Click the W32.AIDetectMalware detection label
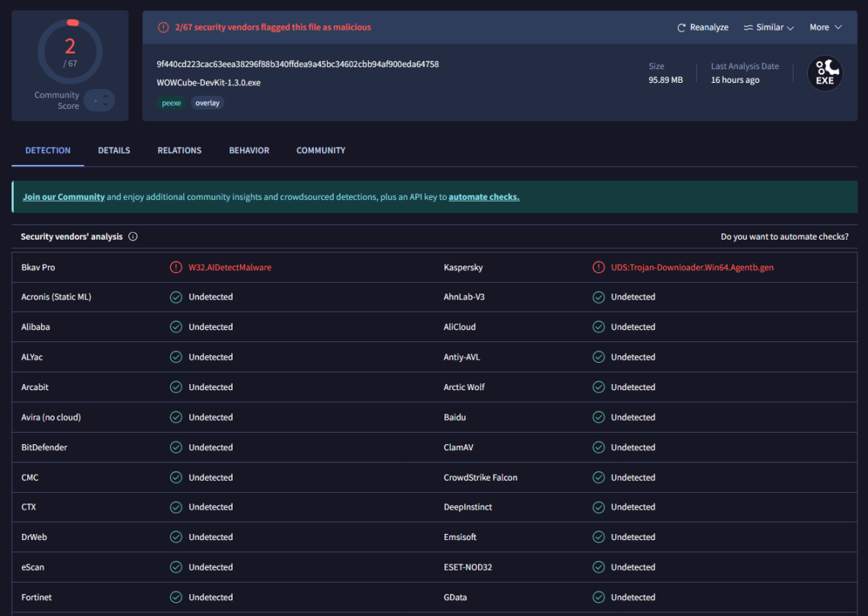The width and height of the screenshot is (868, 616). (230, 268)
